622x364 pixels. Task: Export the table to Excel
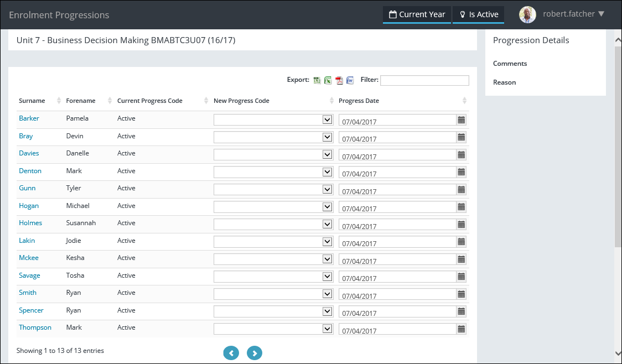point(328,80)
